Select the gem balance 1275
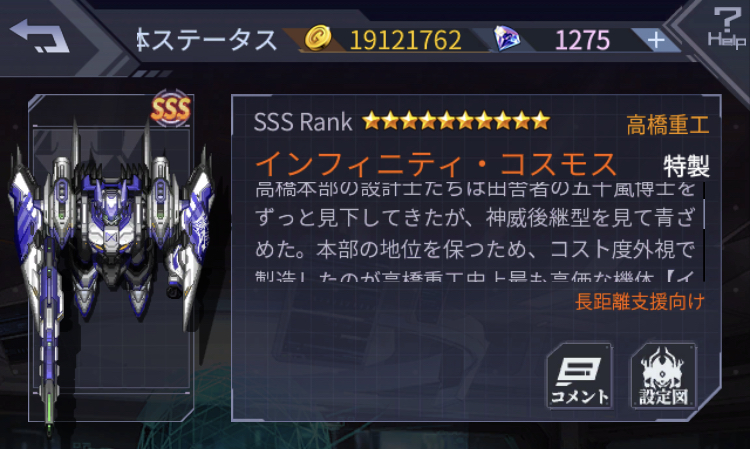750x449 pixels. click(582, 40)
